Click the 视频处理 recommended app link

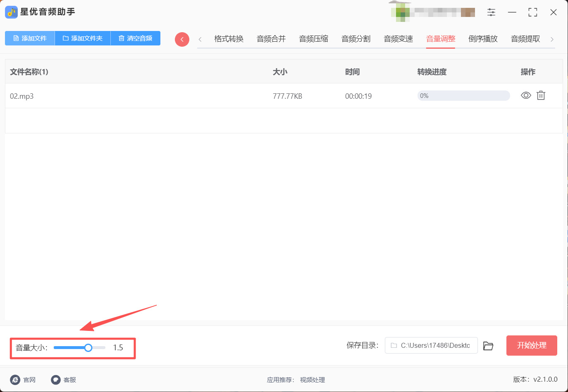click(313, 380)
